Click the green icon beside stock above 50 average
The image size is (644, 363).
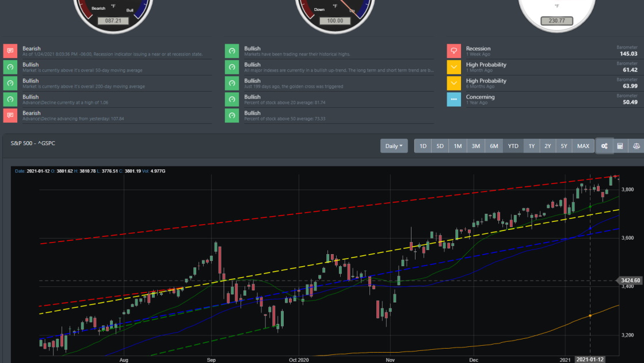click(x=232, y=115)
